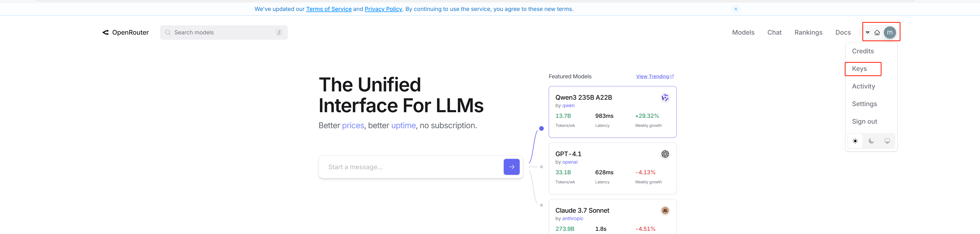The height and width of the screenshot is (234, 980).
Task: Click the Qwen model logo icon
Action: [x=665, y=98]
